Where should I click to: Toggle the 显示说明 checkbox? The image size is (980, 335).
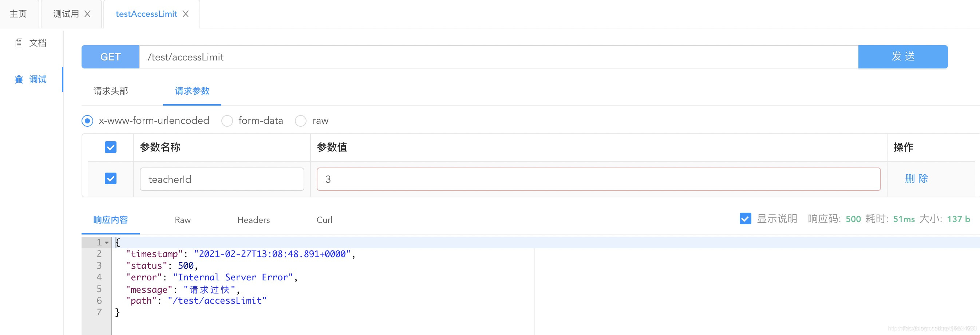(x=745, y=218)
